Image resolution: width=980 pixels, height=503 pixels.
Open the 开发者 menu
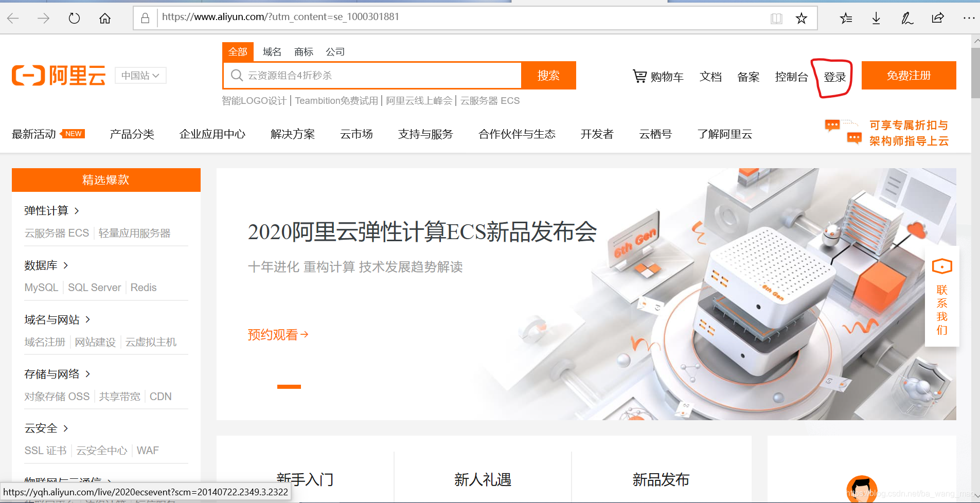[x=597, y=134]
